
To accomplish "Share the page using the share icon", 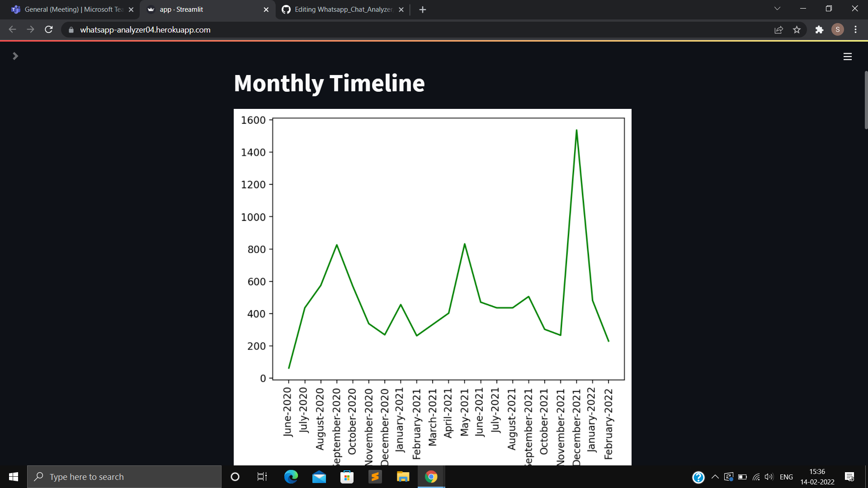I will 778,29.
